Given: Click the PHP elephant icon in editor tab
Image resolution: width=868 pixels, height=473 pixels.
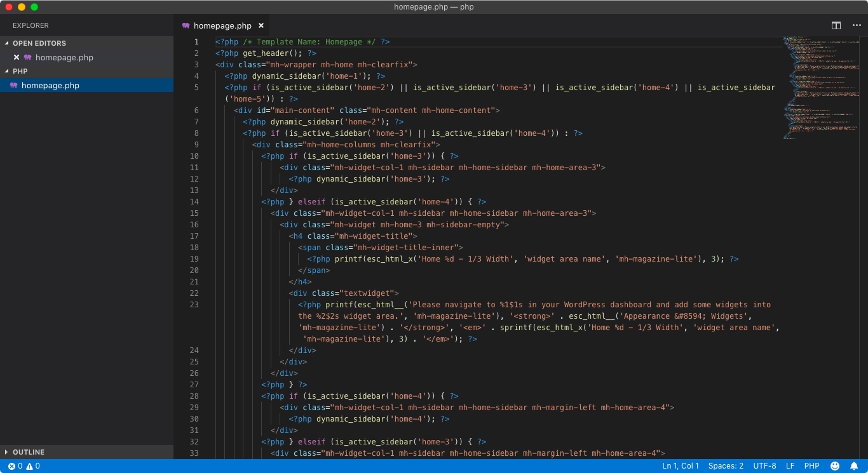Looking at the screenshot, I should (x=186, y=25).
